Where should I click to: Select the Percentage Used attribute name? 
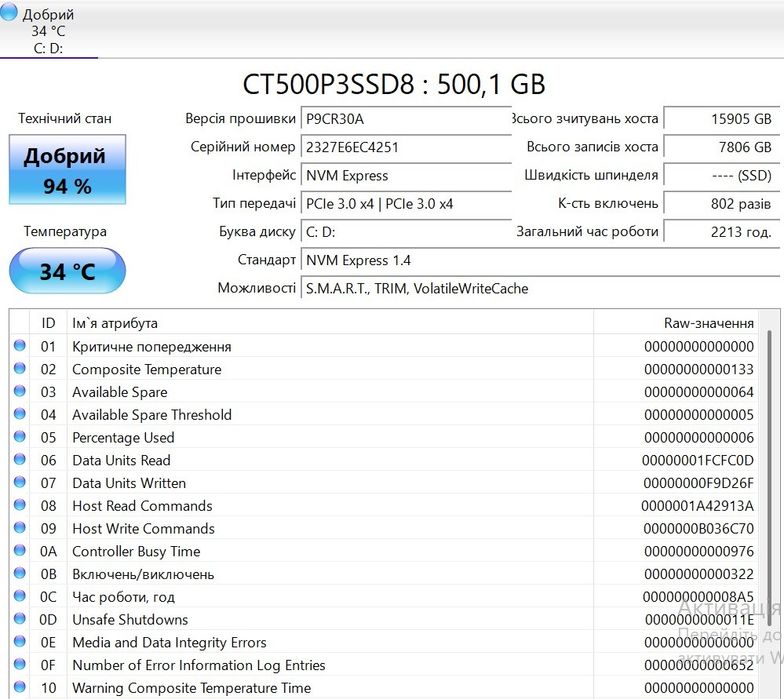pos(123,438)
